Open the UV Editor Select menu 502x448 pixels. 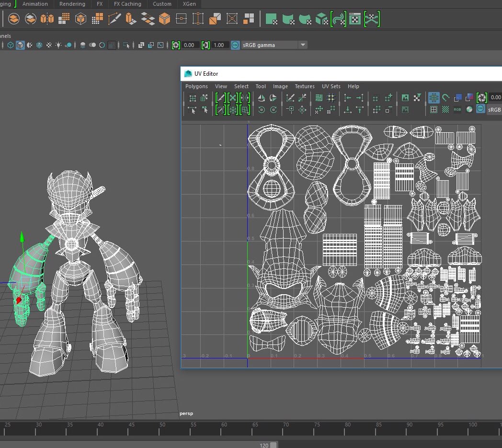tap(241, 86)
